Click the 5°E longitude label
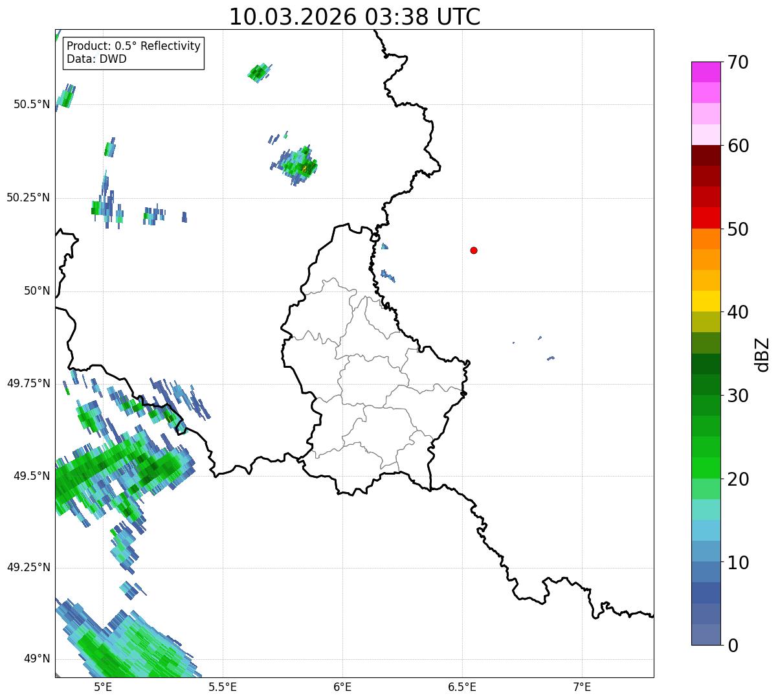The width and height of the screenshot is (778, 700). 103,686
